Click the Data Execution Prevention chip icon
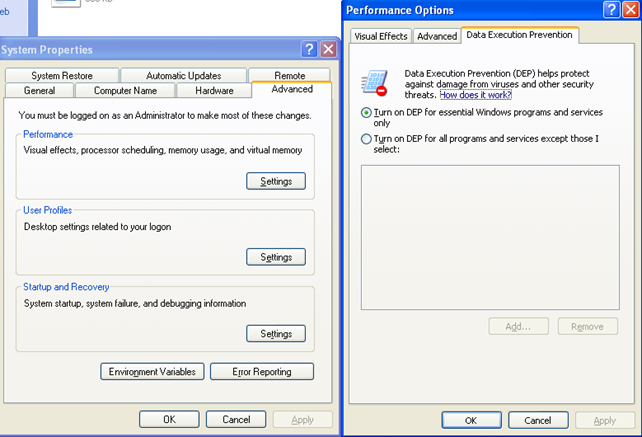642x437 pixels. [x=374, y=83]
